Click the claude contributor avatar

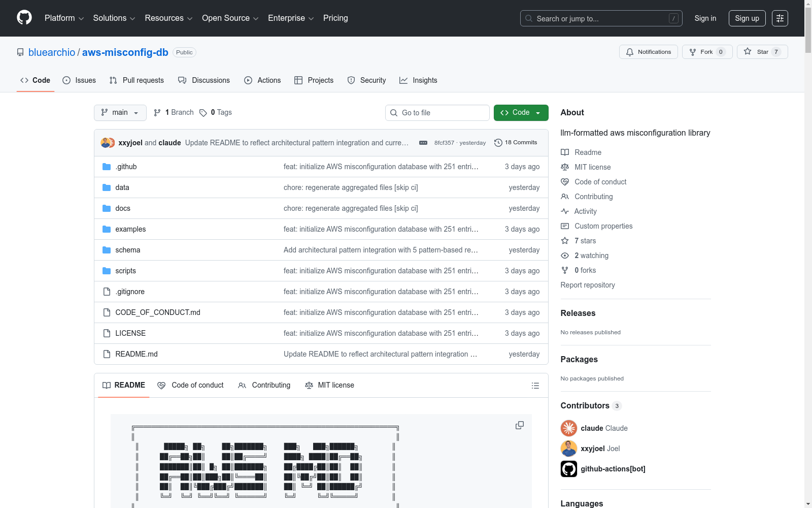pyautogui.click(x=569, y=428)
